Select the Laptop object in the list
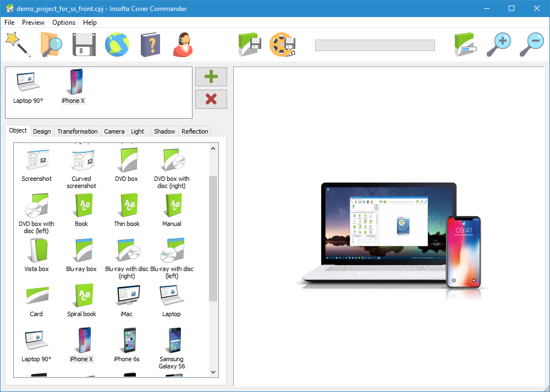Viewport: 550px width, 392px height. coord(172,301)
